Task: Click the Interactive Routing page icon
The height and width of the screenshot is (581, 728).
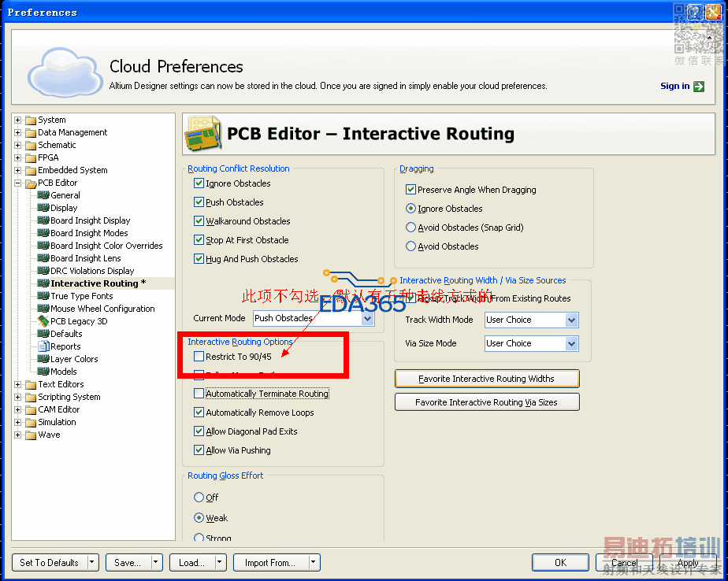Action: click(43, 283)
